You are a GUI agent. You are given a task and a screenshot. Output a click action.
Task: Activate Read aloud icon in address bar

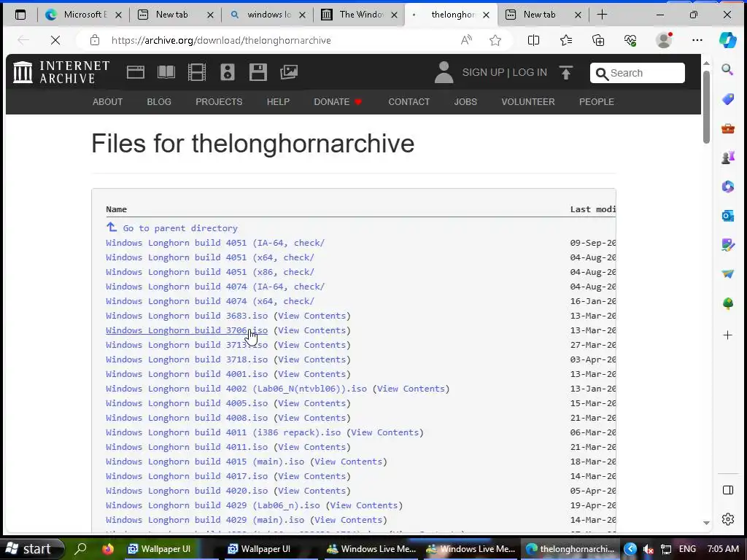coord(466,41)
